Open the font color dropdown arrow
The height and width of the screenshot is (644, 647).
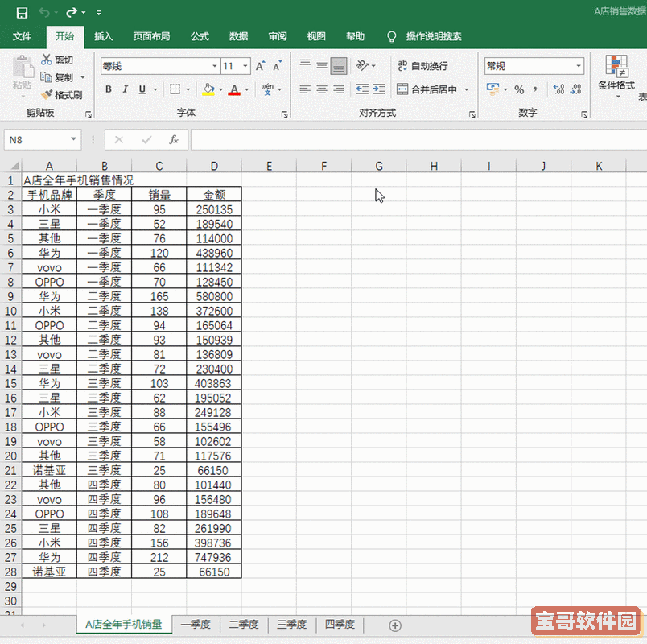coord(247,89)
